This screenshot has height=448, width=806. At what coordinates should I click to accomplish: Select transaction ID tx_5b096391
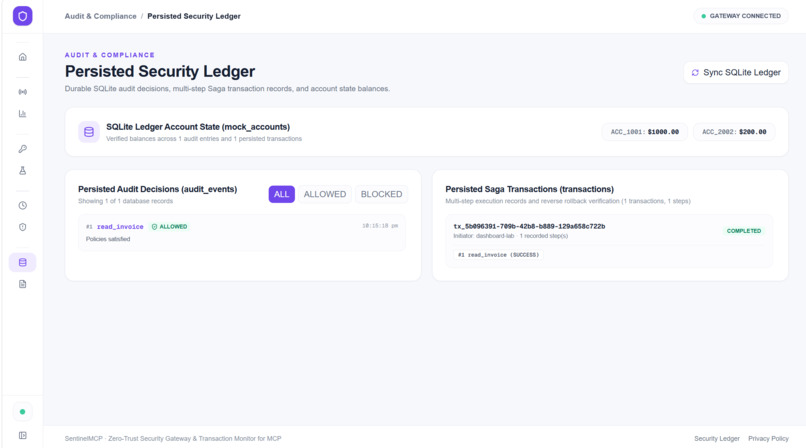529,226
